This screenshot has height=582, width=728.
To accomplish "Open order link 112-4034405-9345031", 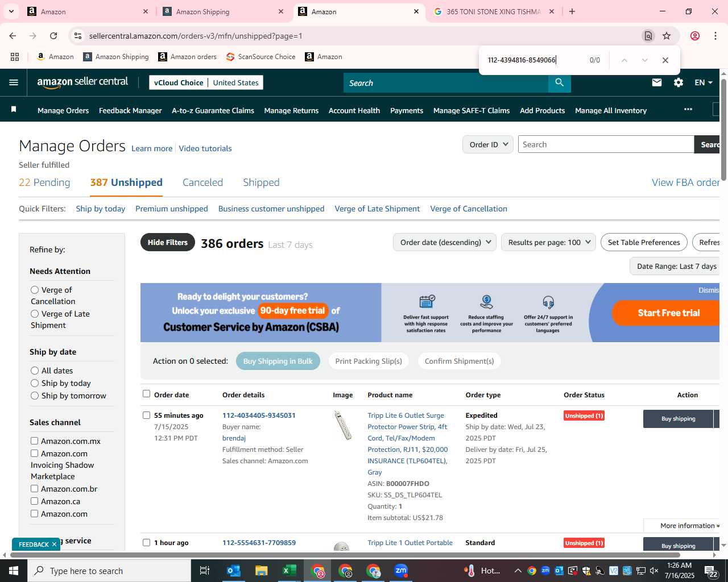I will 259,415.
